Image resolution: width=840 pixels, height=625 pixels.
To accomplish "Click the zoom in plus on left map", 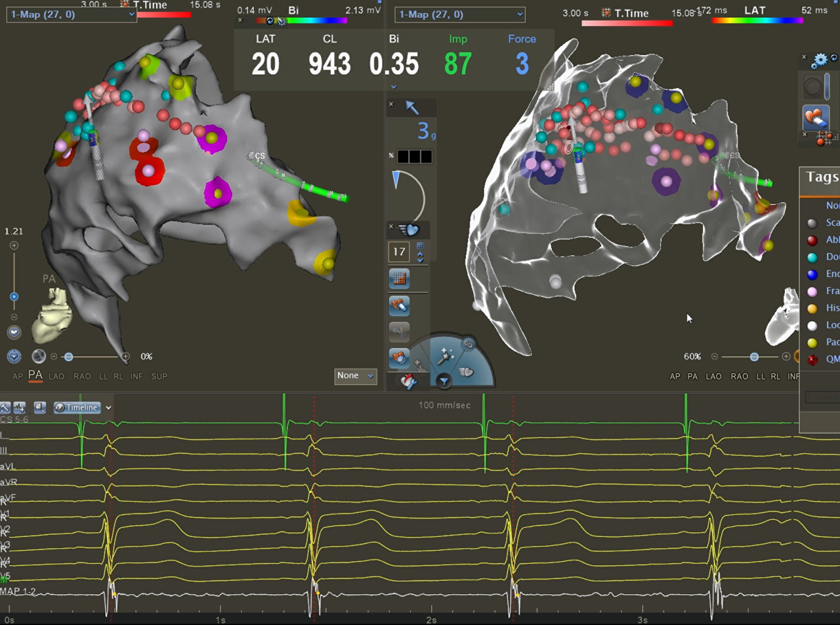I will [14, 246].
